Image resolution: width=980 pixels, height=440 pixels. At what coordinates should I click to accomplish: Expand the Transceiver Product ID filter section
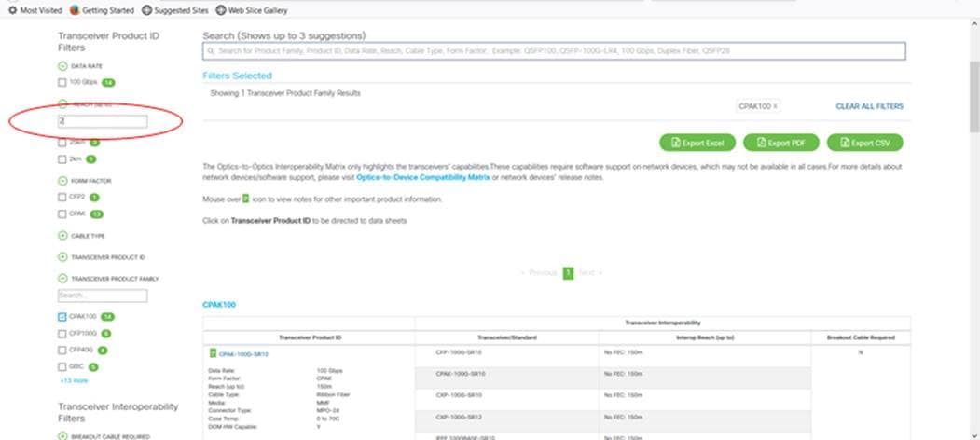pyautogui.click(x=62, y=257)
